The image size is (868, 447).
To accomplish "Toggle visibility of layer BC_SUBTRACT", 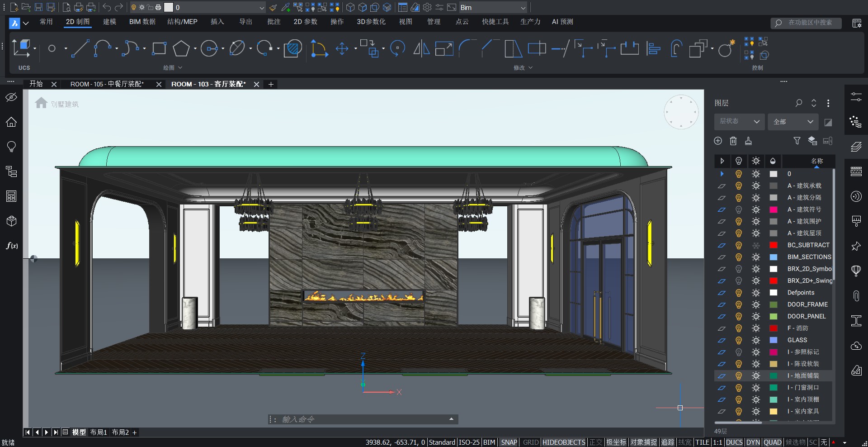I will (739, 245).
